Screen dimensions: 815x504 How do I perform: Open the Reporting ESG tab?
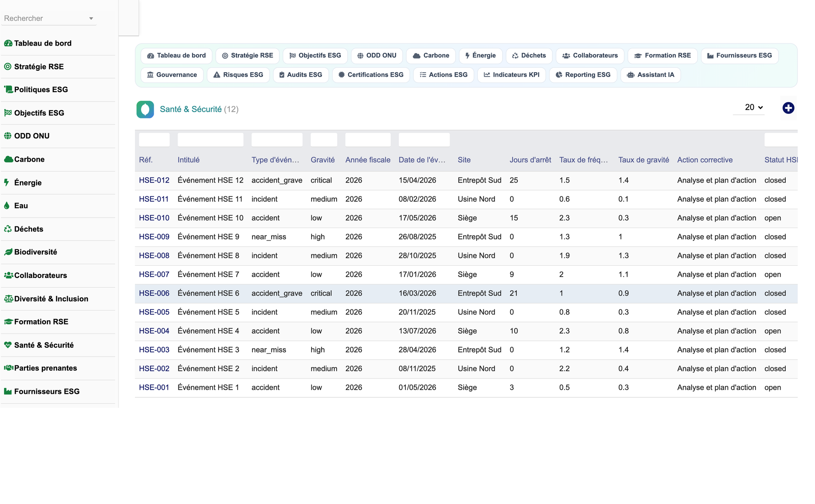pos(583,75)
